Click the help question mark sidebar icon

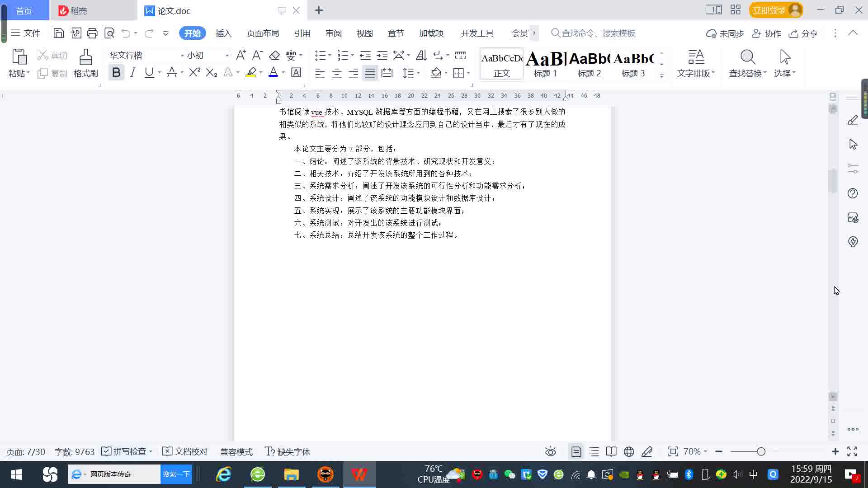click(853, 193)
